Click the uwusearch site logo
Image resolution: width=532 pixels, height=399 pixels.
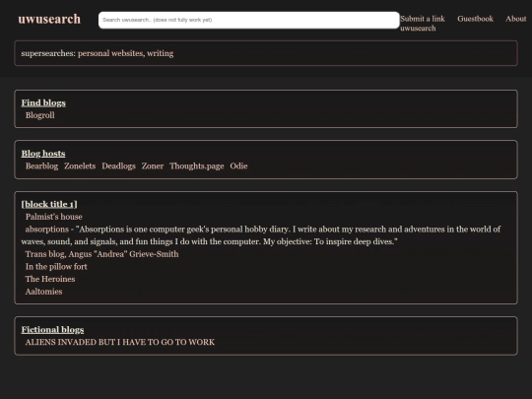49,20
